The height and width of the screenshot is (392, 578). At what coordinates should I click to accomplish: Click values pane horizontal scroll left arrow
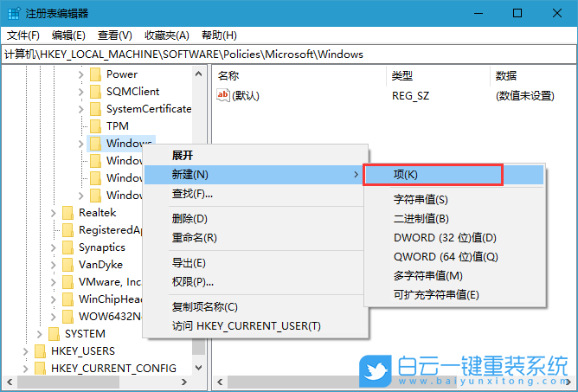point(220,382)
